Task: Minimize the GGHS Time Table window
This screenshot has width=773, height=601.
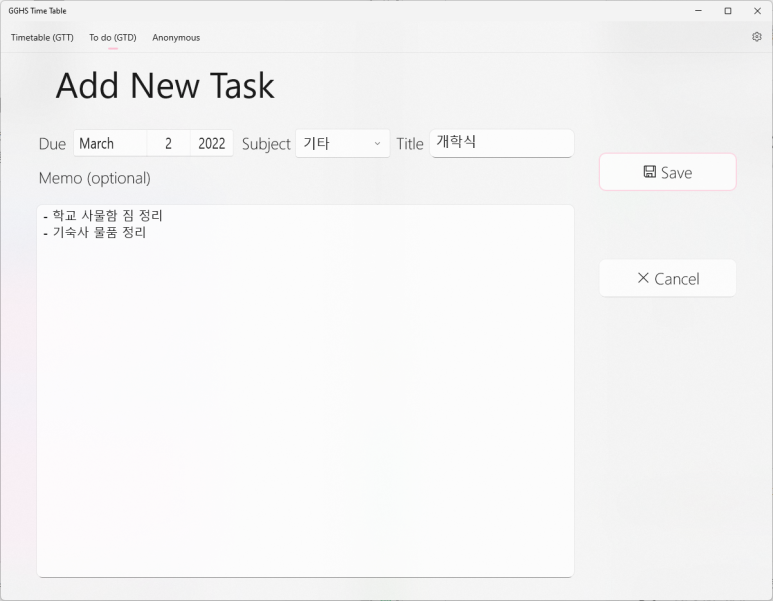Action: pos(698,11)
